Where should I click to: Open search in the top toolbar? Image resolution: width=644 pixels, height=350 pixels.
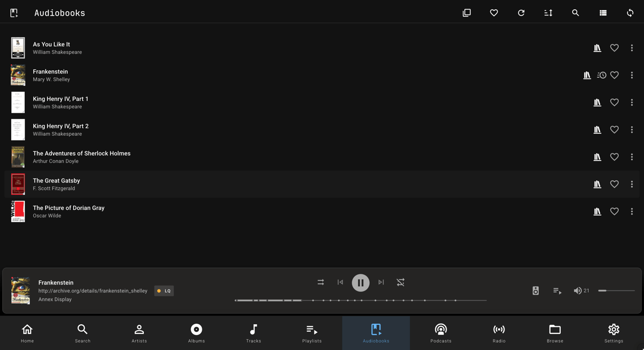pos(575,12)
